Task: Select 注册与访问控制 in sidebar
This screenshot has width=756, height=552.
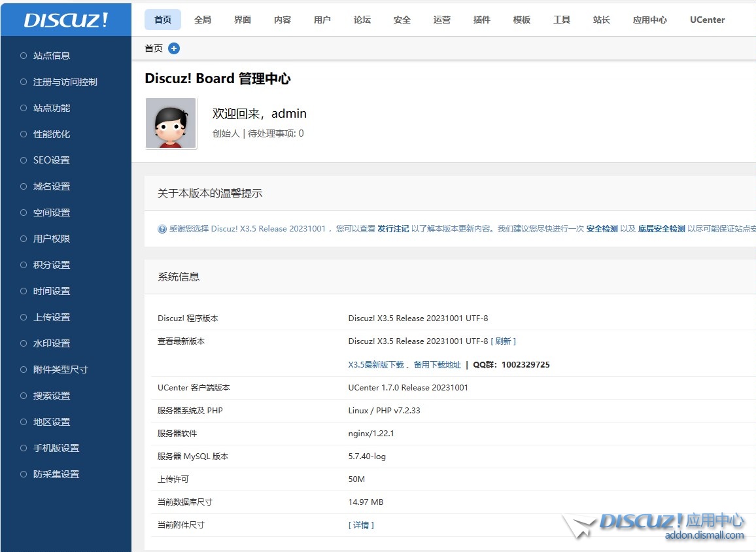Action: click(x=65, y=82)
